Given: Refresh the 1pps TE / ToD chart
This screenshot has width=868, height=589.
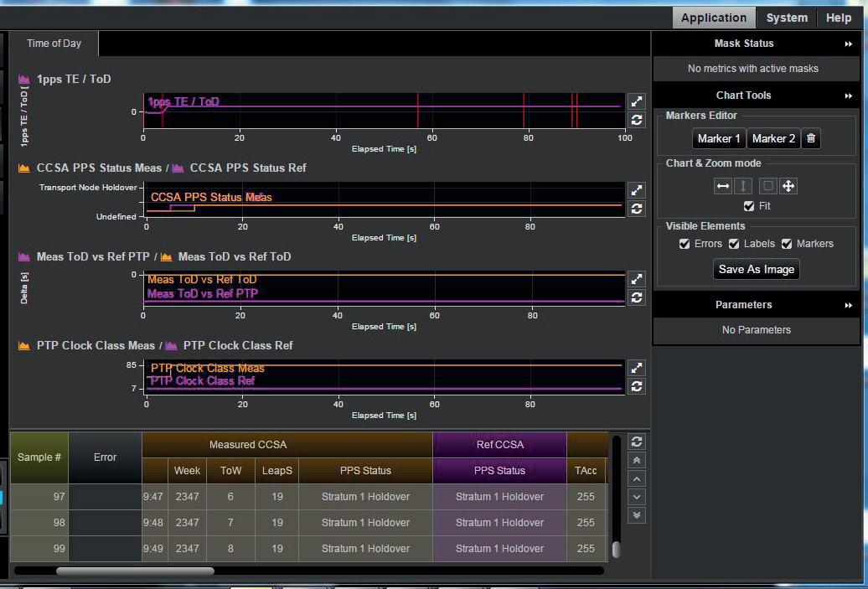Looking at the screenshot, I should pyautogui.click(x=637, y=120).
